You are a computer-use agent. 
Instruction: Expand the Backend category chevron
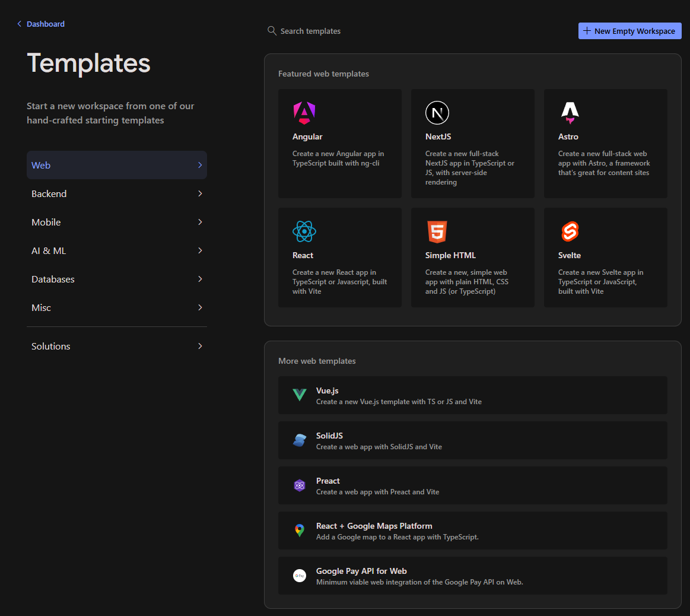point(200,193)
